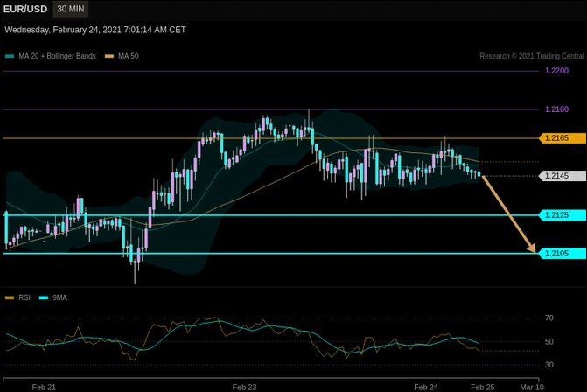Click the RSI 50 level label

point(549,342)
